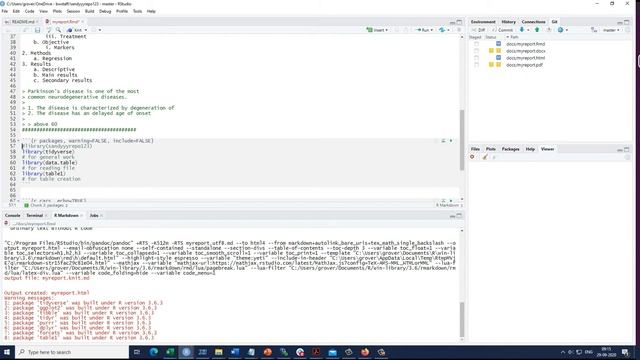Switch to the Connections tab

pos(533,22)
